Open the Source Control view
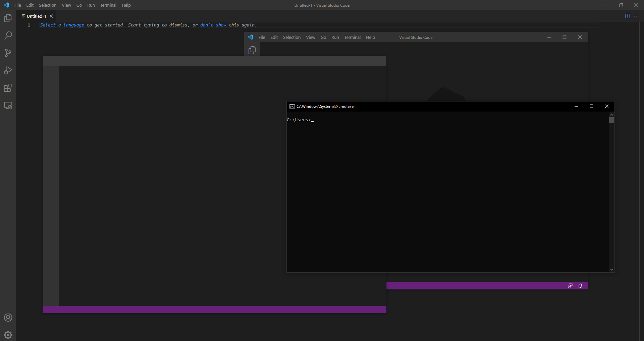The height and width of the screenshot is (341, 644). pos(8,53)
